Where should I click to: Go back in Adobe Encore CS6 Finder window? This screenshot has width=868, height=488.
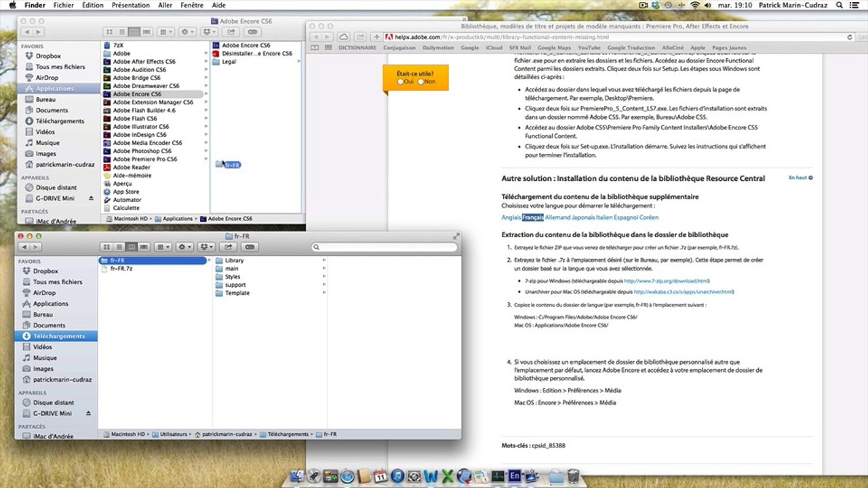click(28, 32)
